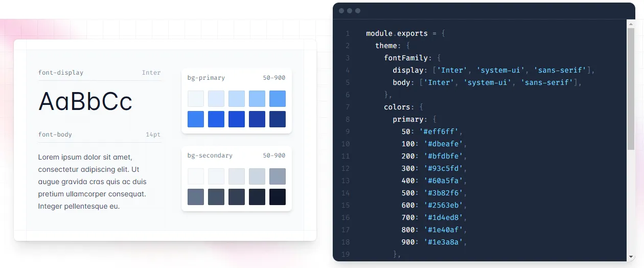Select the last swatch in bg-secondary's top row
The height and width of the screenshot is (268, 644).
tap(278, 176)
